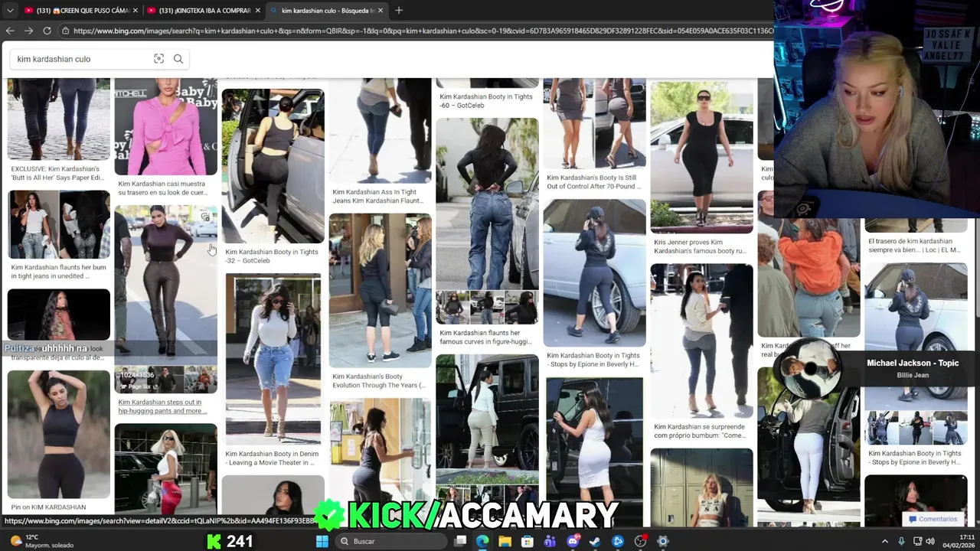Open visual search camera icon in search box
Image resolution: width=980 pixels, height=551 pixels.
coord(158,59)
